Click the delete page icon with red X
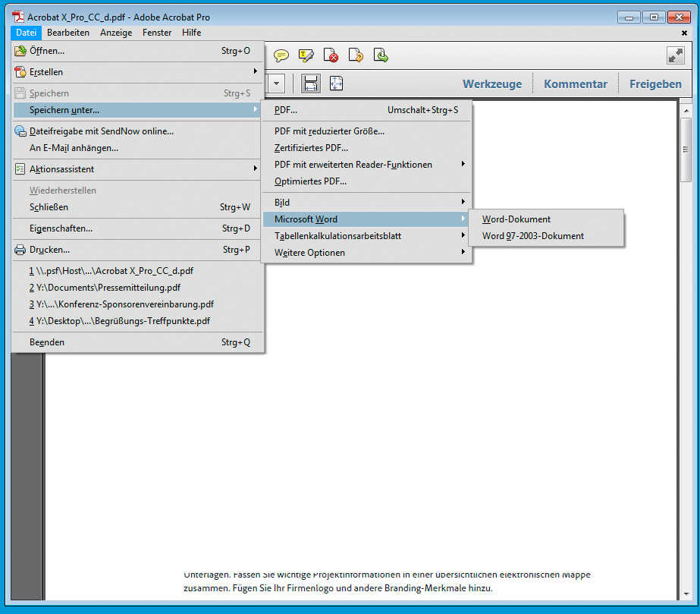Viewport: 700px width, 614px height. click(331, 55)
